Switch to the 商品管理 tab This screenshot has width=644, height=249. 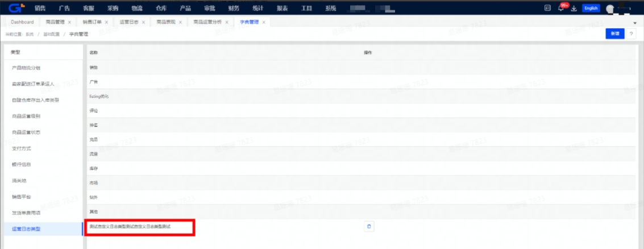[x=56, y=22]
